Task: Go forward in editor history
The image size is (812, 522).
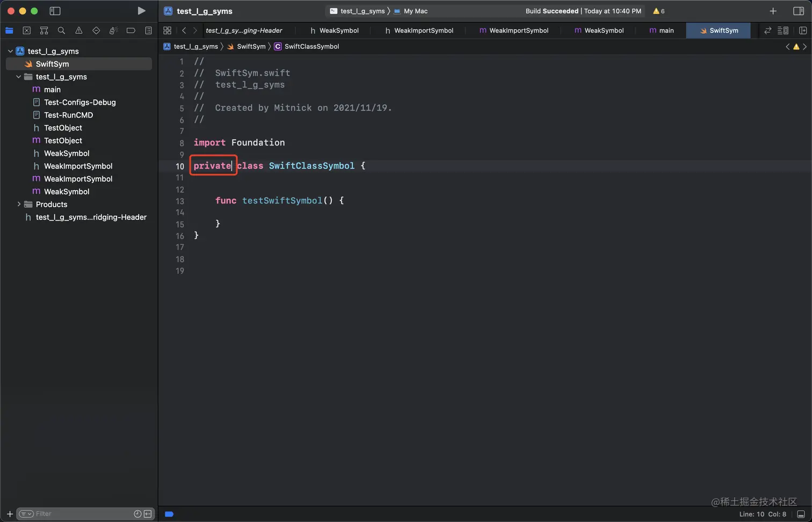Action: 195,31
